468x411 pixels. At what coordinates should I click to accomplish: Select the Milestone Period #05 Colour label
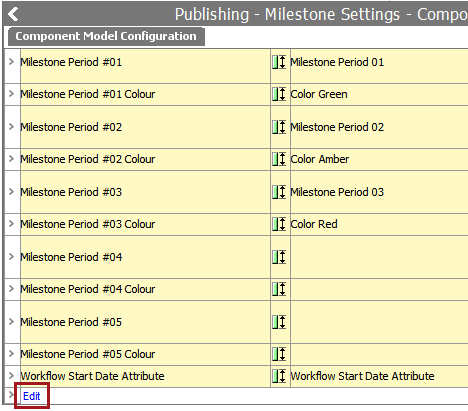88,354
